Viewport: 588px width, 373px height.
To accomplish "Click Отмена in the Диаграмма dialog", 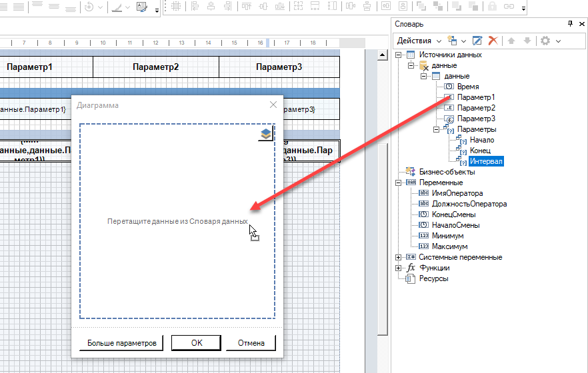I will [251, 342].
